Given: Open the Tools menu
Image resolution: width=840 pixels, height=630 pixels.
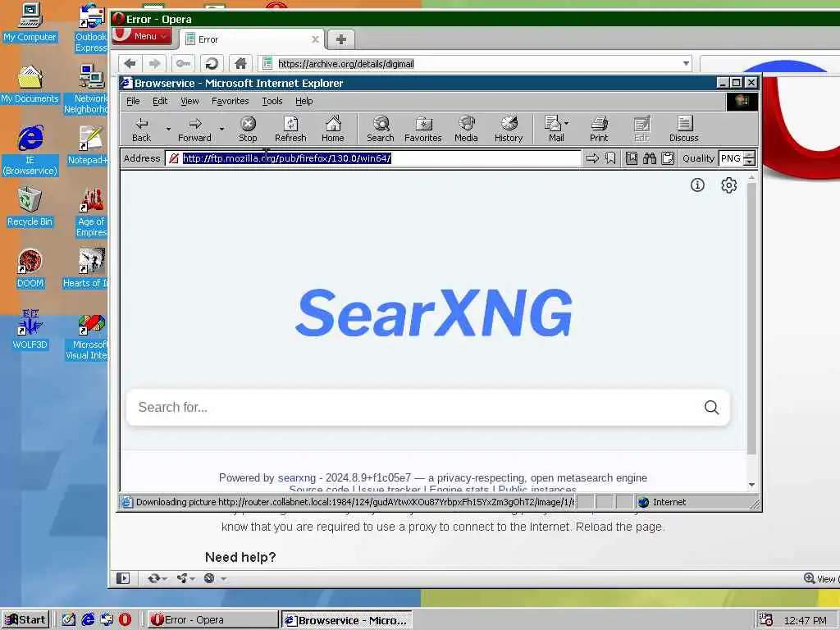Looking at the screenshot, I should point(272,101).
